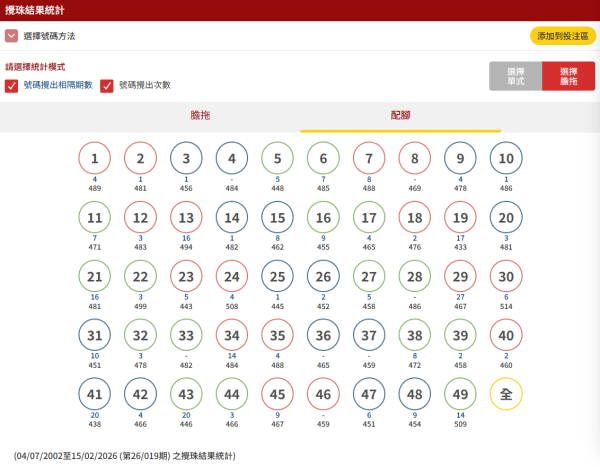Click the yellow 全 select-all ball
Image resolution: width=600 pixels, height=467 pixels.
point(506,394)
